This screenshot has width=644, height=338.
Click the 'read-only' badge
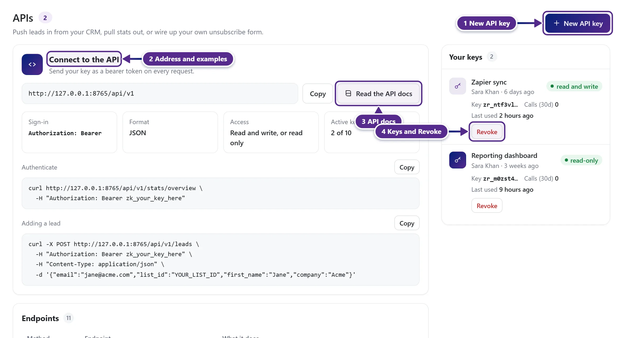pos(581,160)
